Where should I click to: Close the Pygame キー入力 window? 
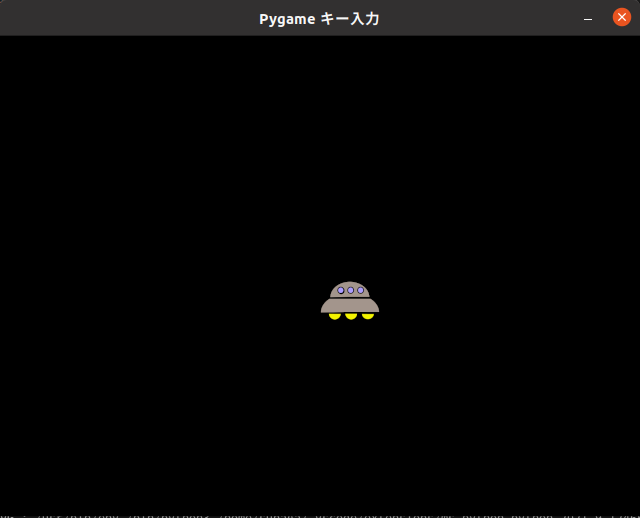pos(621,17)
